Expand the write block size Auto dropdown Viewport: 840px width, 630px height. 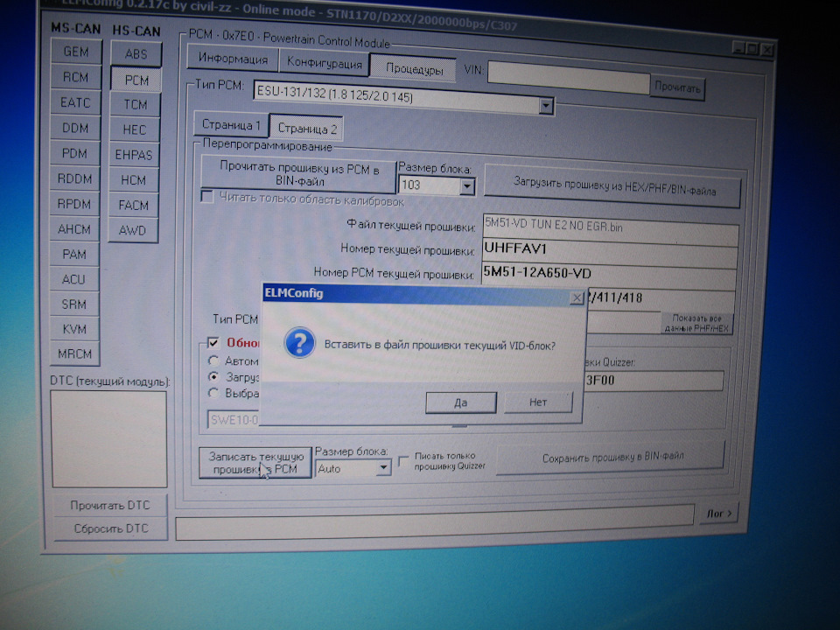coord(383,468)
